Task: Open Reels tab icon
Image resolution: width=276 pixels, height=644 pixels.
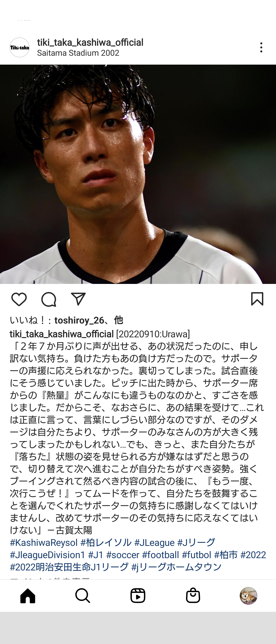Action: pyautogui.click(x=138, y=596)
